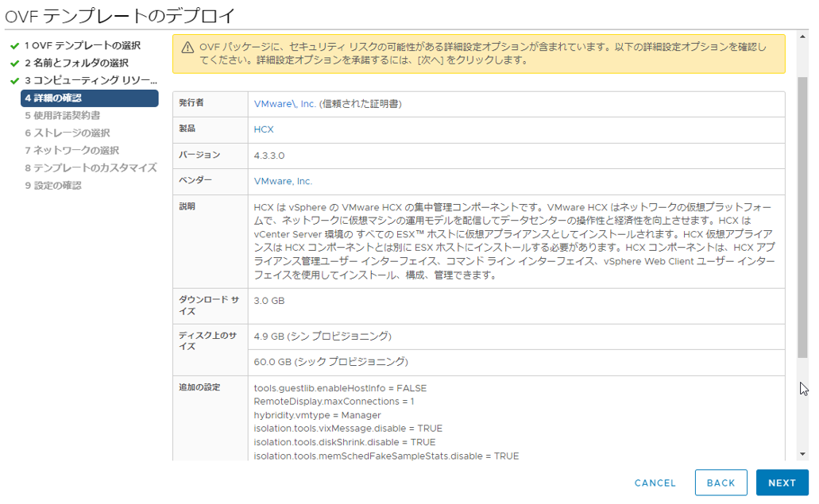Image resolution: width=819 pixels, height=504 pixels.
Task: Click 60.0 GB (シック プロビジョニング) value
Action: tap(331, 362)
